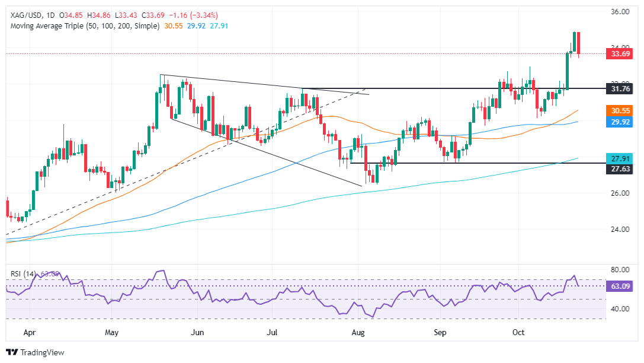Click the TradingView logo icon
644x363 pixels.
coord(12,352)
